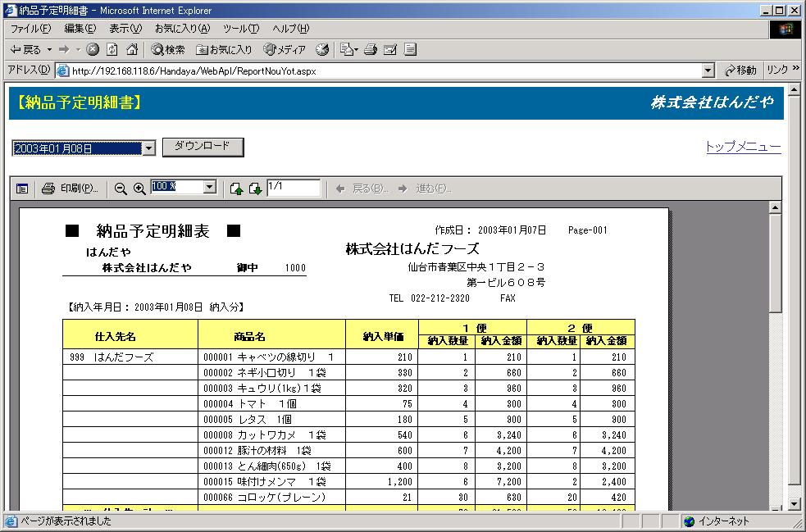Open the 表示(V) menu

125,29
